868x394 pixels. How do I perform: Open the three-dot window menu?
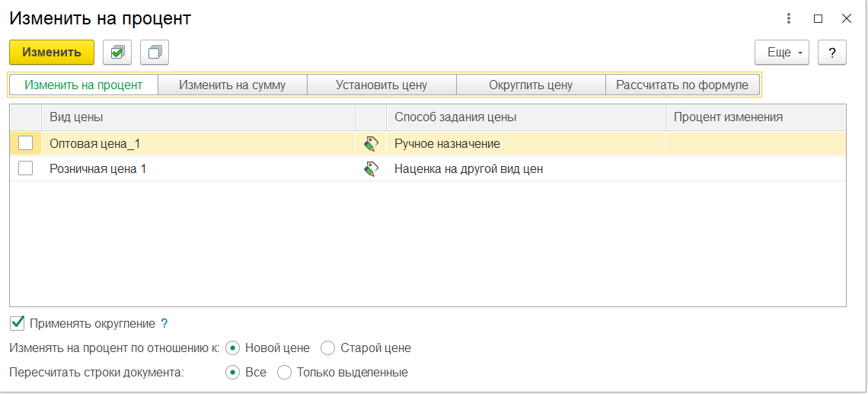point(789,18)
